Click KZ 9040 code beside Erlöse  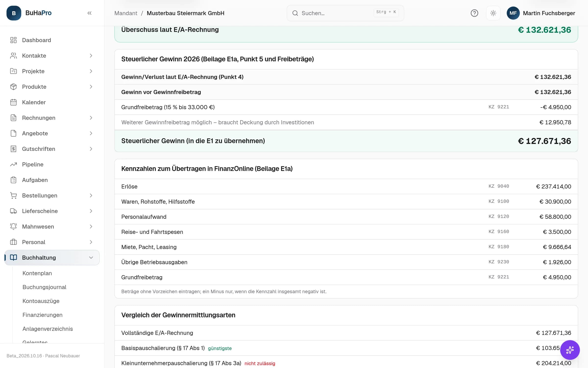(x=499, y=186)
